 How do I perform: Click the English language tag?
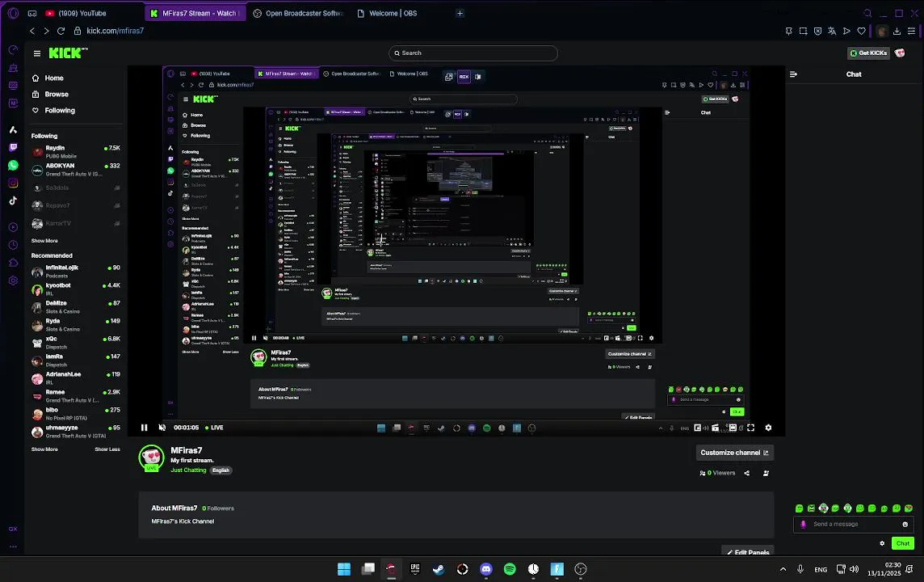click(x=221, y=470)
